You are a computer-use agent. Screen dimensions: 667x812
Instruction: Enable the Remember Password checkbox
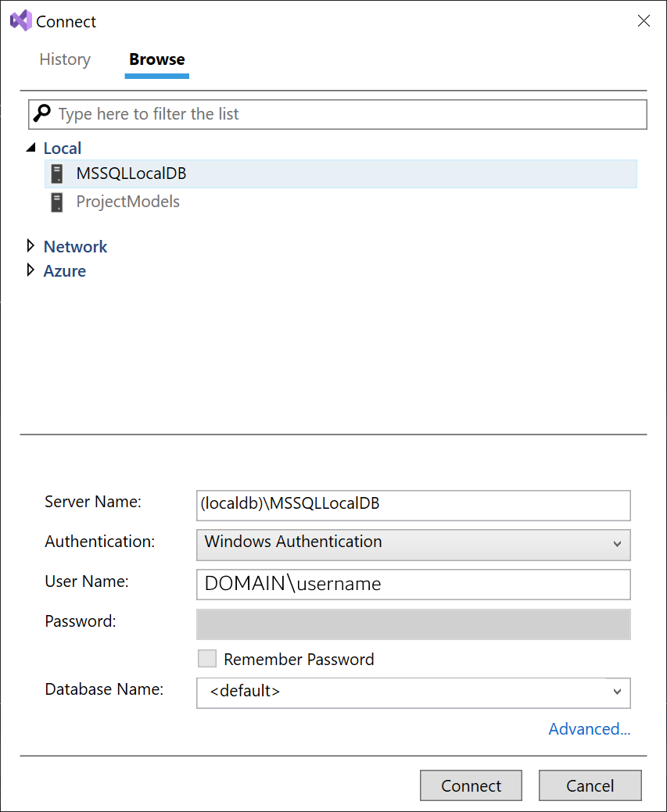[207, 659]
